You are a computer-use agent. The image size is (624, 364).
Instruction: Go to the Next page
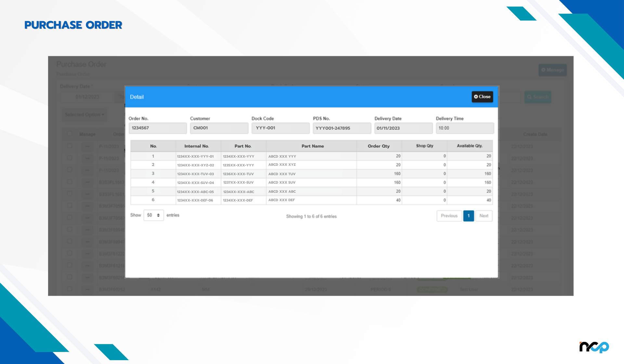[484, 216]
